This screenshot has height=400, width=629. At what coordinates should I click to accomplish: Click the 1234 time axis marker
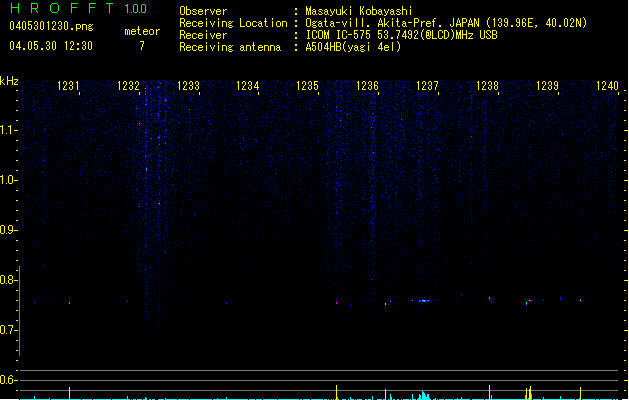(x=248, y=85)
